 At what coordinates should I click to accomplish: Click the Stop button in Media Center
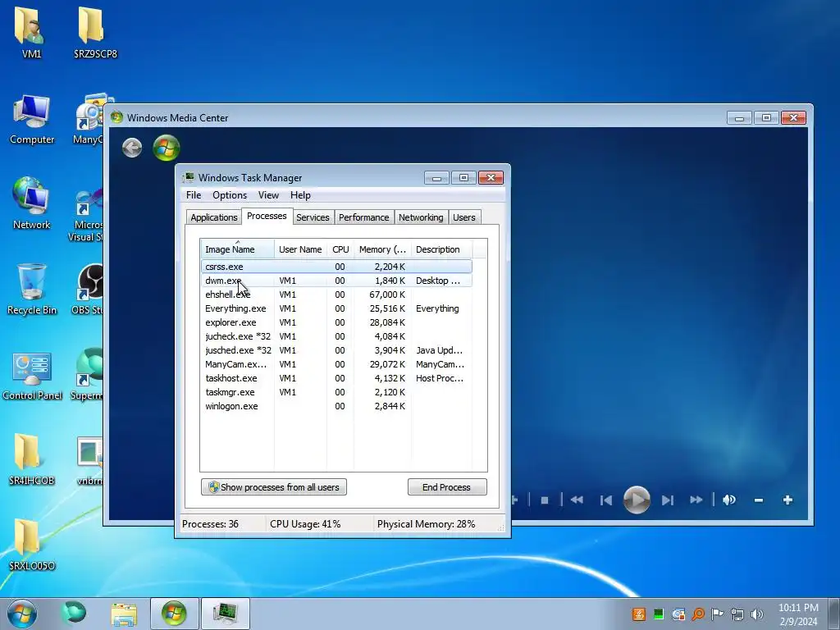545,500
